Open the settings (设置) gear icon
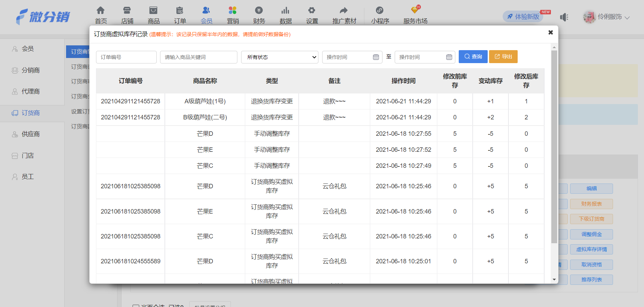 point(312,11)
